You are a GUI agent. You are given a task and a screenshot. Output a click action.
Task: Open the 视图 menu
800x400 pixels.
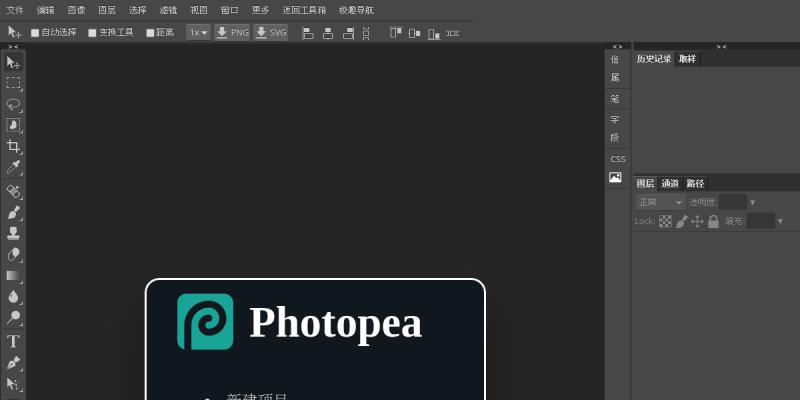click(x=198, y=10)
